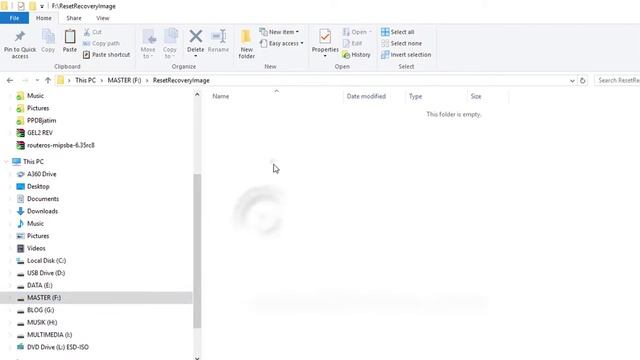Select MASTER (F:) drive
Screen dimensions: 640x360
(44, 298)
